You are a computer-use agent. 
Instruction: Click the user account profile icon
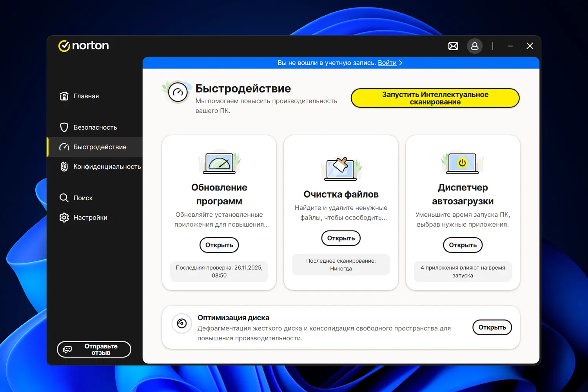475,46
